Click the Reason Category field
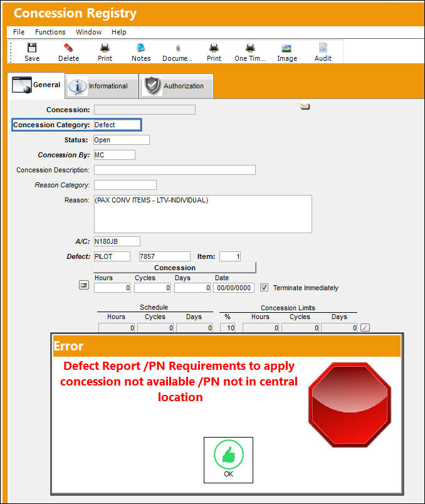Viewport: 425px width, 504px height. (125, 185)
